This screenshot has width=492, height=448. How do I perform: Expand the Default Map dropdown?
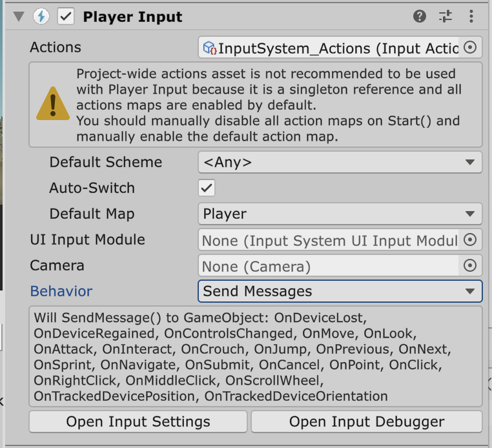[x=340, y=214]
